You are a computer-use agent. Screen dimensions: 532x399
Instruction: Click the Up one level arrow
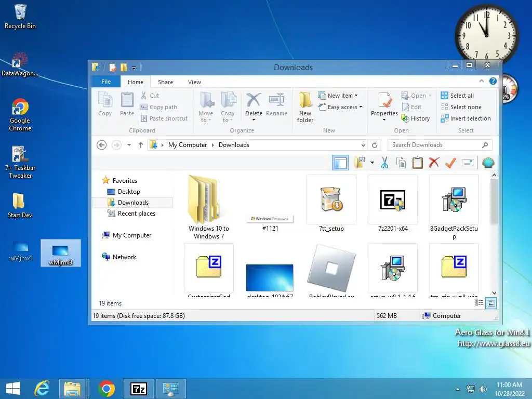[140, 145]
